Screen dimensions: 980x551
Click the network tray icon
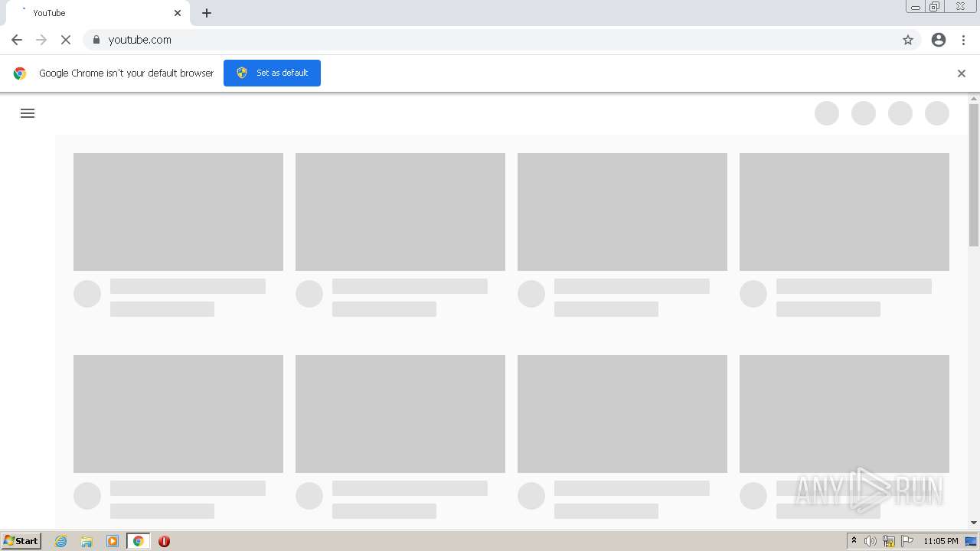(889, 541)
